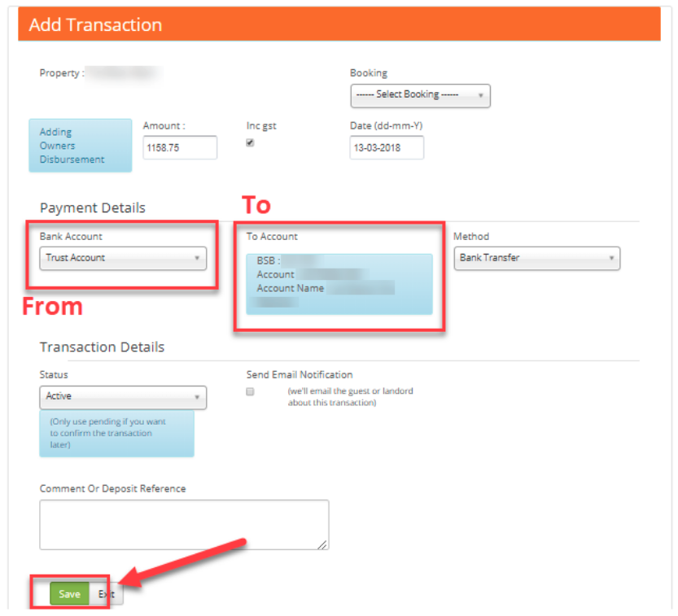Image resolution: width=678 pixels, height=616 pixels.
Task: Enable the Send Email Notification checkbox
Action: point(251,391)
